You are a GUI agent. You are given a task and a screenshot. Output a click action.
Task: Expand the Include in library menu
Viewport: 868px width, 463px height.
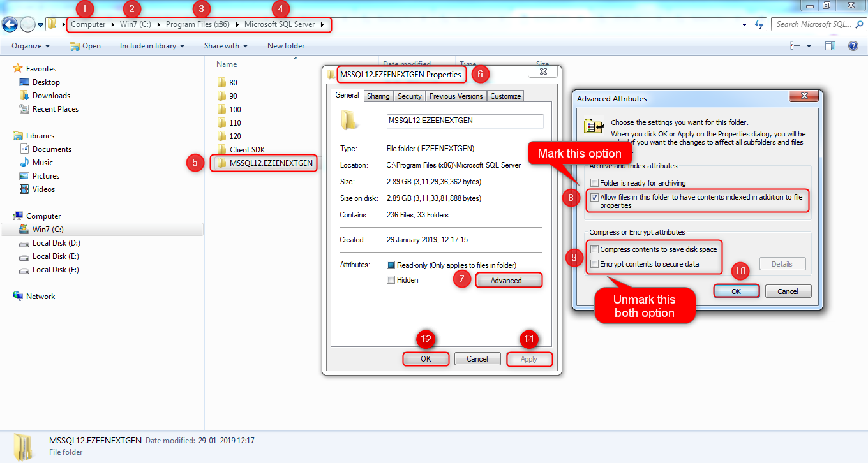pyautogui.click(x=152, y=46)
